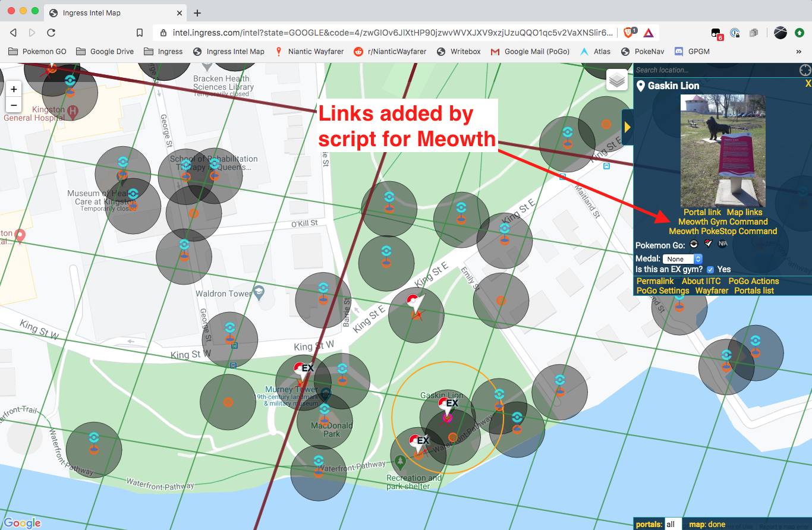
Task: Open the Ingress bookmark folder
Action: coord(163,52)
